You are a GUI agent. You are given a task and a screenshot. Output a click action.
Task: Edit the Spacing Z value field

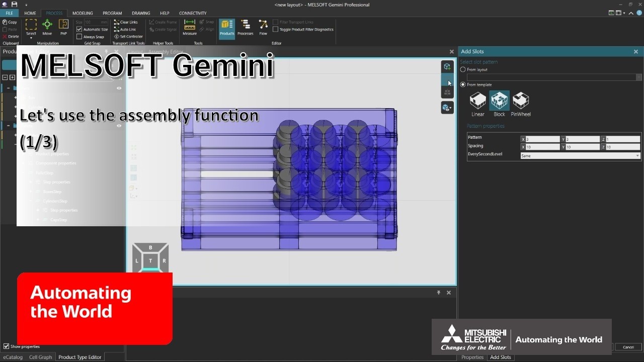click(x=623, y=147)
